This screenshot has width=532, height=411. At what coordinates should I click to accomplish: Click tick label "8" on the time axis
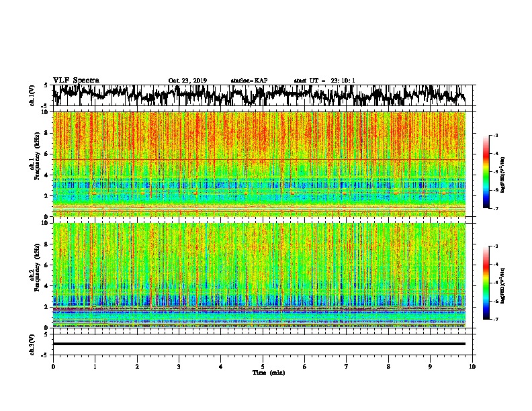388,367
